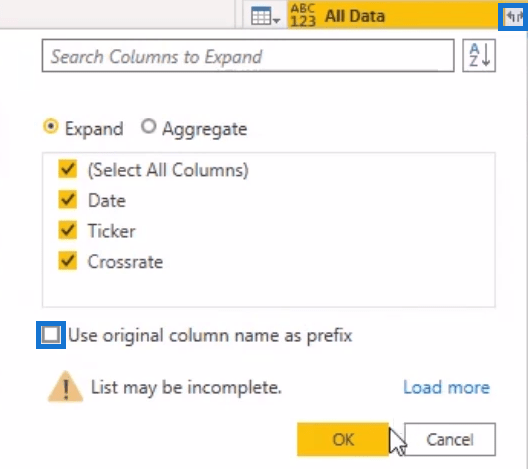This screenshot has height=469, width=528.
Task: Click the Cancel button
Action: (x=450, y=439)
